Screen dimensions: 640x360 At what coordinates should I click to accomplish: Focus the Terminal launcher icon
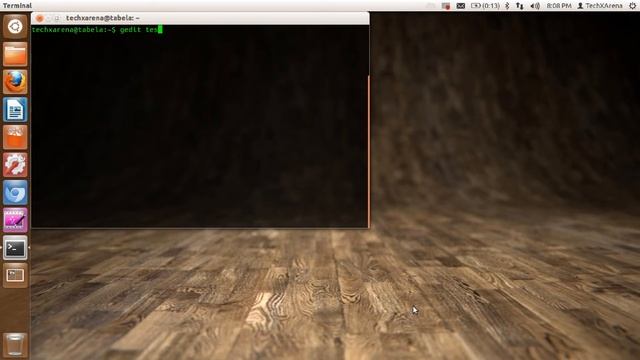point(15,248)
